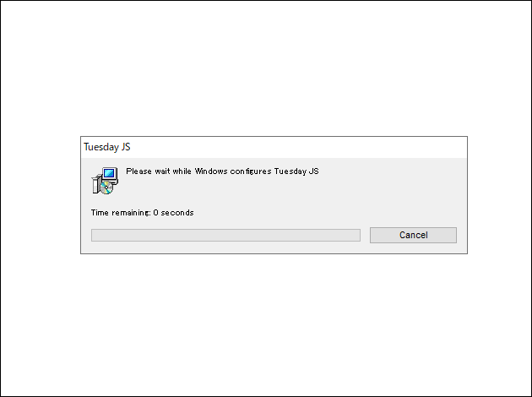Click the word 'Windows' in the message

(211, 171)
